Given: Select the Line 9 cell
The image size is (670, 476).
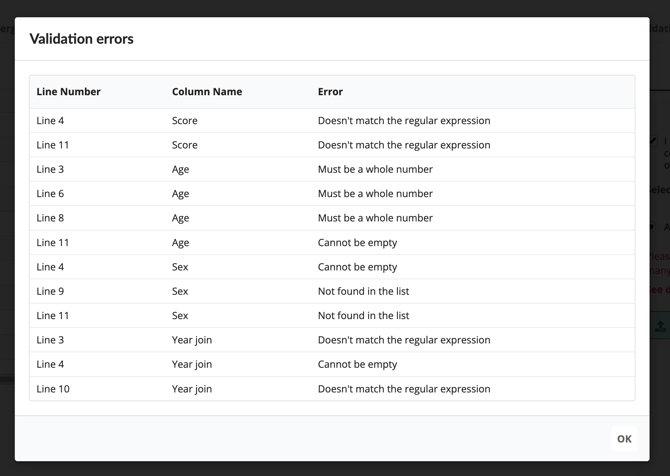Looking at the screenshot, I should [51, 292].
